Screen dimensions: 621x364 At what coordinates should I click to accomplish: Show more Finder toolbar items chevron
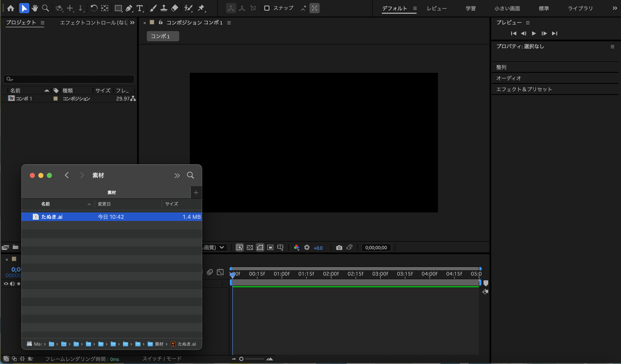tap(177, 175)
